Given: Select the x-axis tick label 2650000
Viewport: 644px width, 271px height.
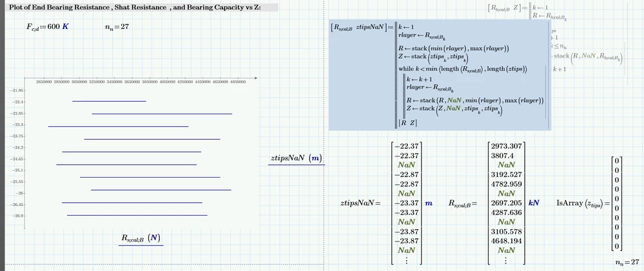Looking at the screenshot, I should 44,82.
